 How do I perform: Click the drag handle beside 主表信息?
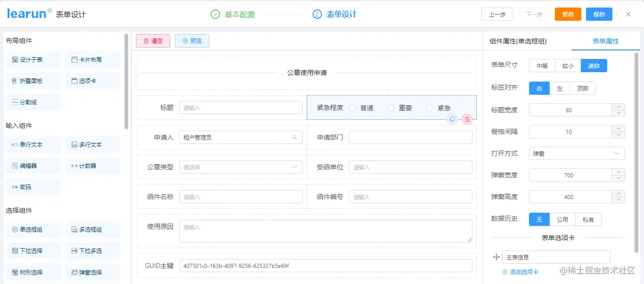tap(496, 257)
